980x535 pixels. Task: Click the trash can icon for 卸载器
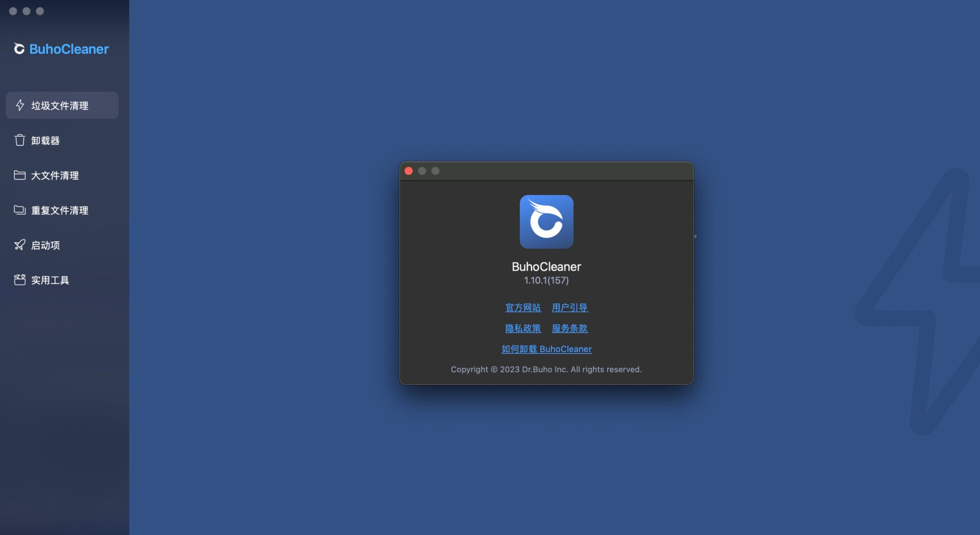19,140
